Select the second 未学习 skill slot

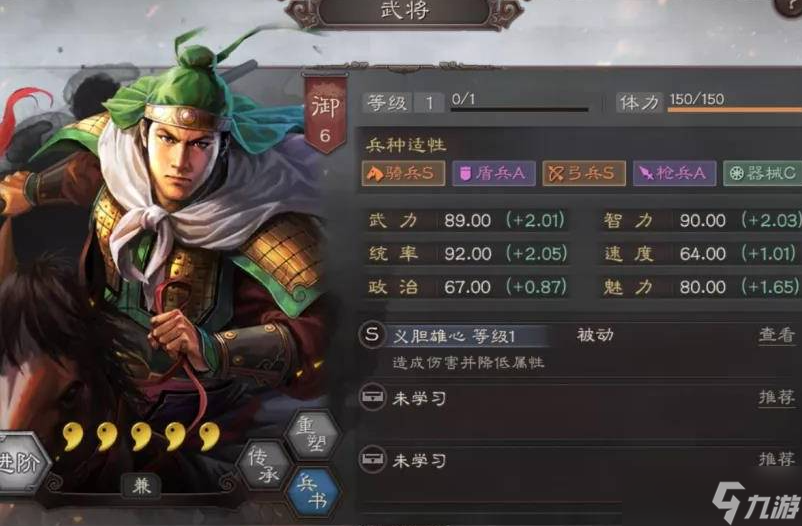click(578, 460)
